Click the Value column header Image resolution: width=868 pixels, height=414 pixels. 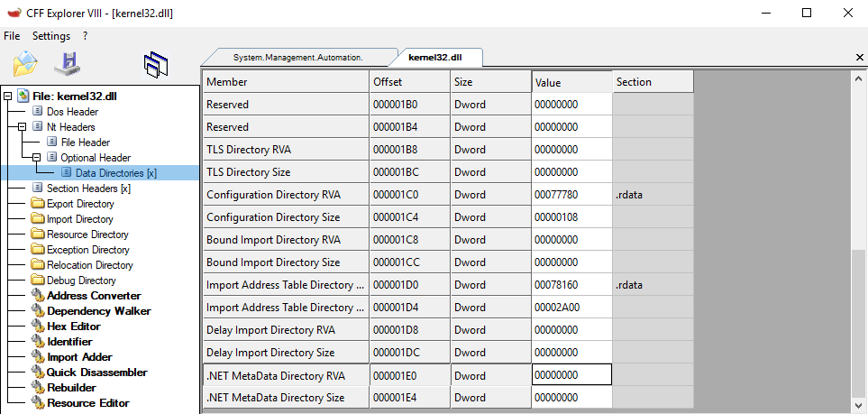[571, 82]
